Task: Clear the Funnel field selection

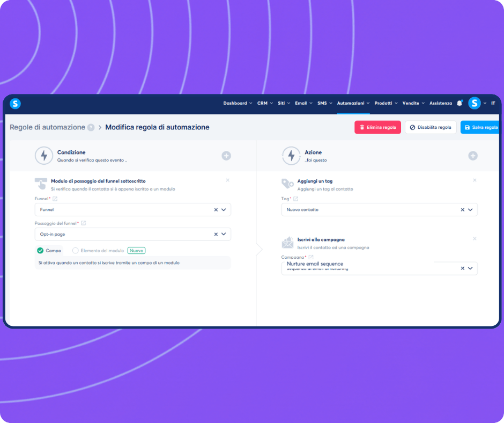Action: [x=216, y=210]
